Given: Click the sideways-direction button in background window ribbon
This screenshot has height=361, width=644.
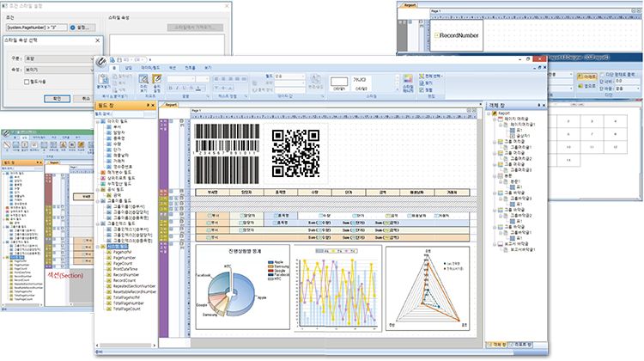Looking at the screenshot, I should coord(587,86).
